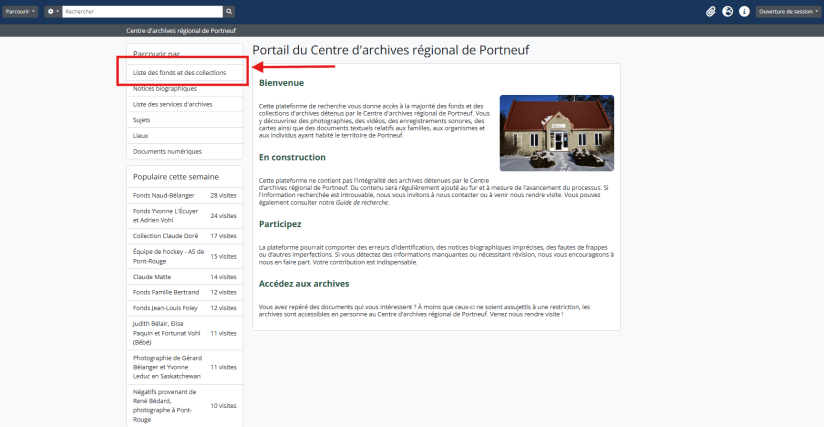Screen dimensions: 824x427
Task: Open the clipboard paperclip icon
Action: coord(711,11)
